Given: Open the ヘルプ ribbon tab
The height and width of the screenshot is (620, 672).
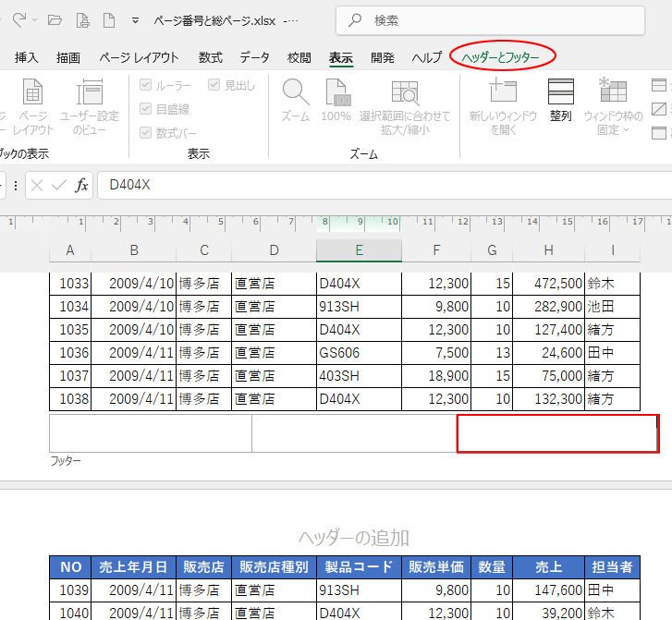Looking at the screenshot, I should tap(426, 57).
